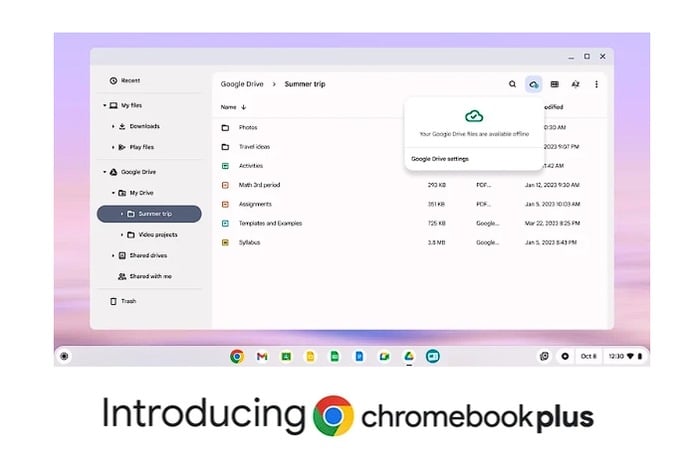This screenshot has height=468, width=700.
Task: Click the Templates and Examples file icon
Action: [x=225, y=223]
